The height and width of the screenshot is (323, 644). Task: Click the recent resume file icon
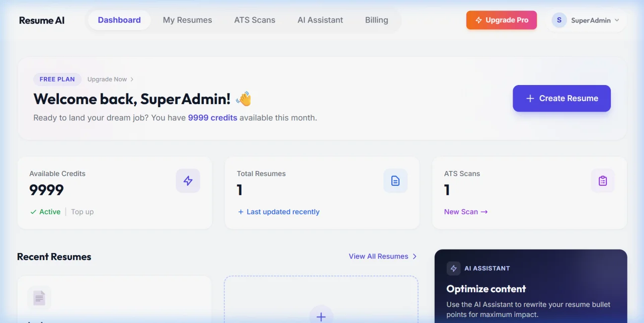coord(39,298)
